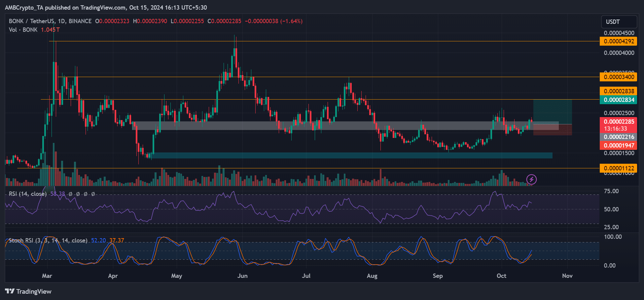Click the RSI (14, close) indicator legend
This screenshot has height=300, width=644.
click(x=28, y=194)
